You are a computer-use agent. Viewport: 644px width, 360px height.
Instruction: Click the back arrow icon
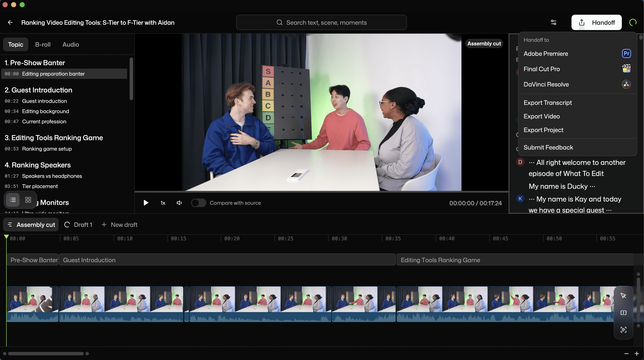10,22
